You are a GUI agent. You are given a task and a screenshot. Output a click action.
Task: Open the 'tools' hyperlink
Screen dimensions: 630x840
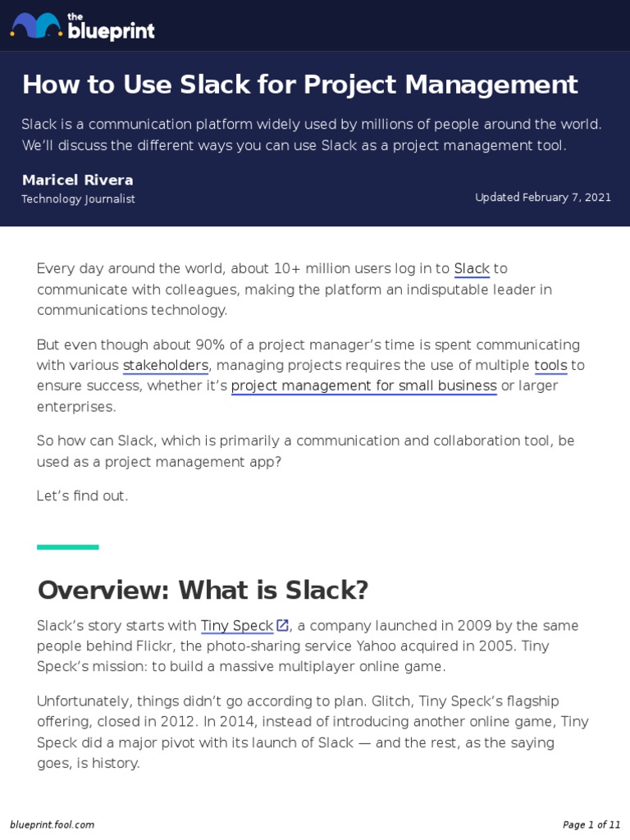(x=550, y=365)
